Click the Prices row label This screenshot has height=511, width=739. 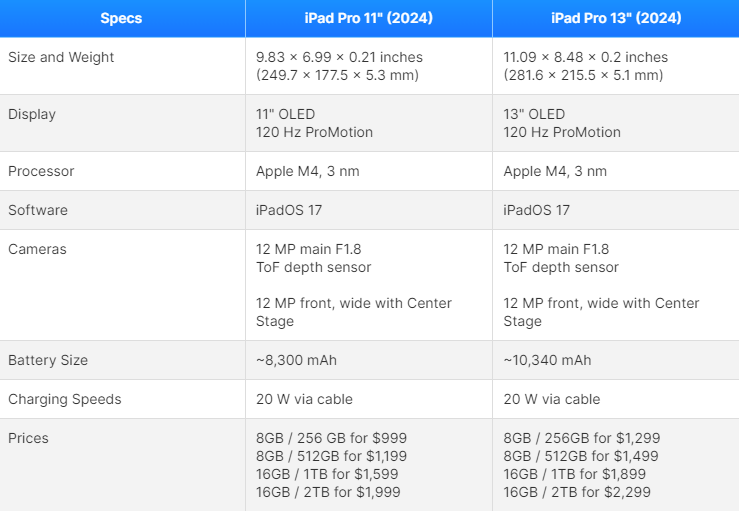[29, 438]
